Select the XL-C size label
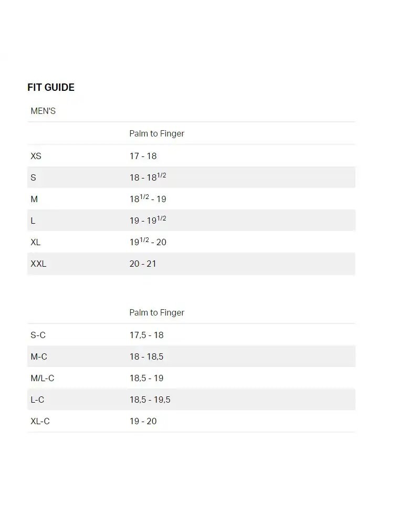Viewport: 420px width, 525px height. click(x=40, y=421)
